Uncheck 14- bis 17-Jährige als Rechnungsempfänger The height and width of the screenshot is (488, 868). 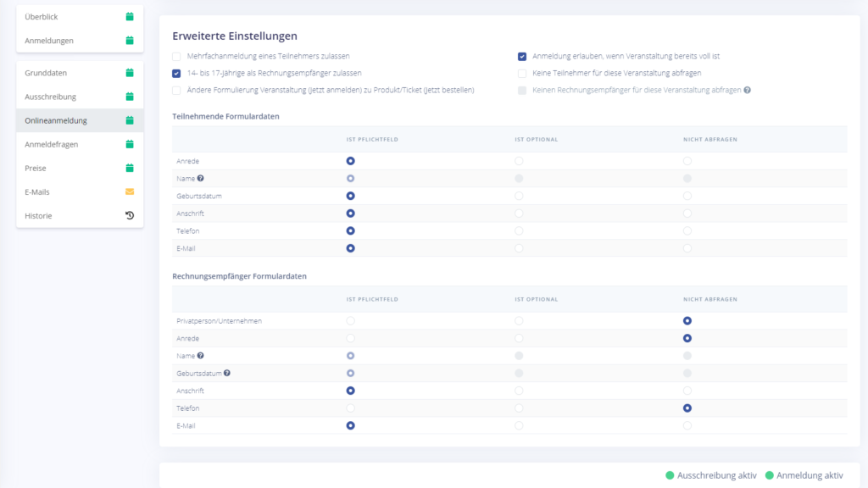[x=176, y=74]
